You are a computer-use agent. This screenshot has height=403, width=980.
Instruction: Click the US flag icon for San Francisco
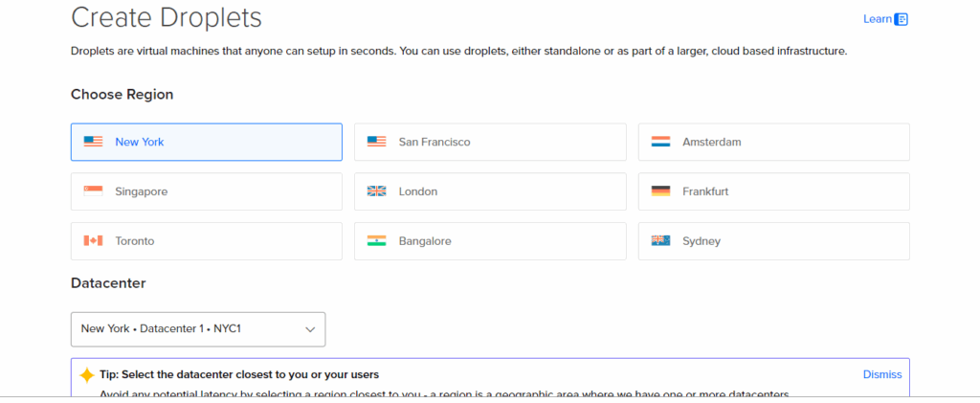[x=376, y=142]
